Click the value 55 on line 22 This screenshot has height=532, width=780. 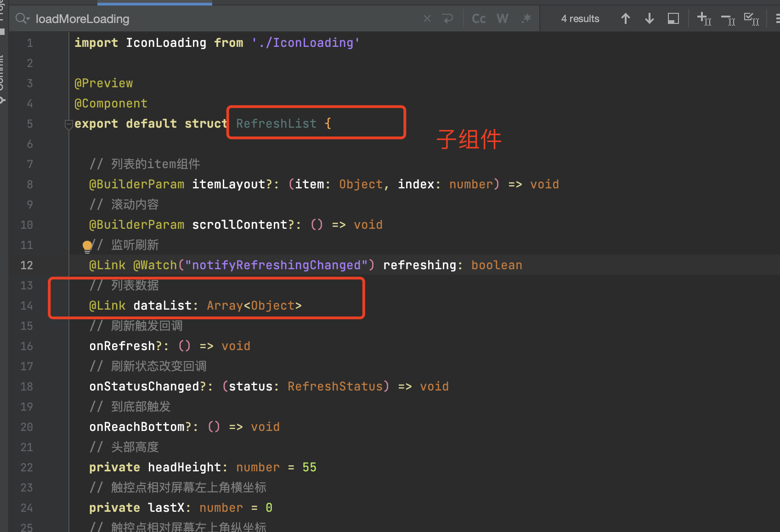(310, 467)
